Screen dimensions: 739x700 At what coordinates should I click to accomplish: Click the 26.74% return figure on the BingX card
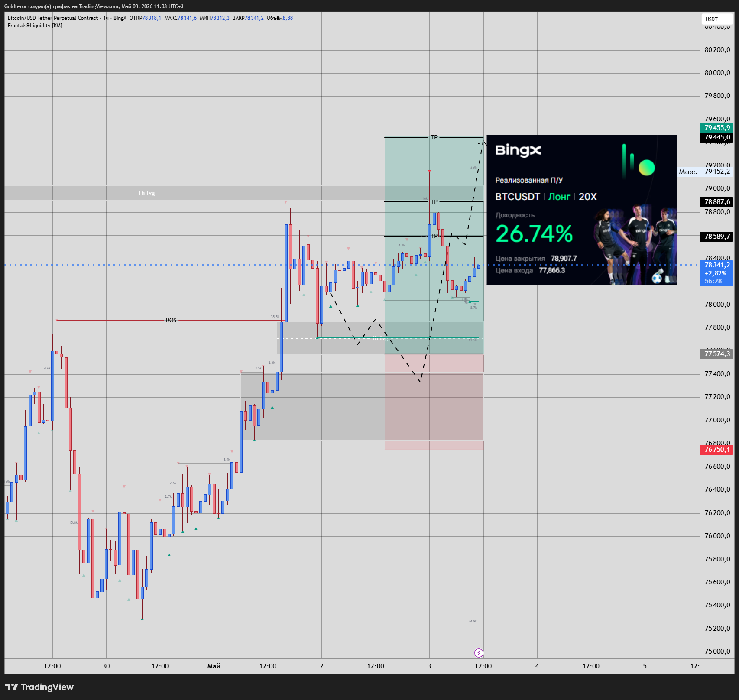pyautogui.click(x=534, y=234)
